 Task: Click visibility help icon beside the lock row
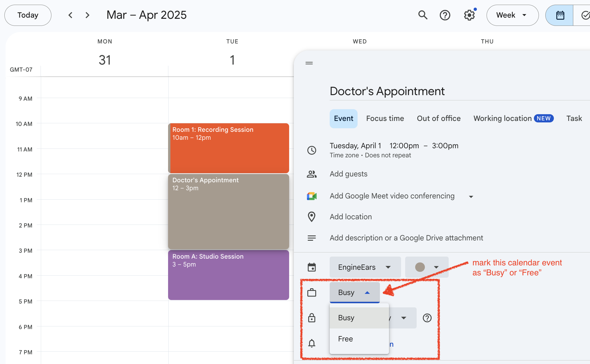(427, 318)
